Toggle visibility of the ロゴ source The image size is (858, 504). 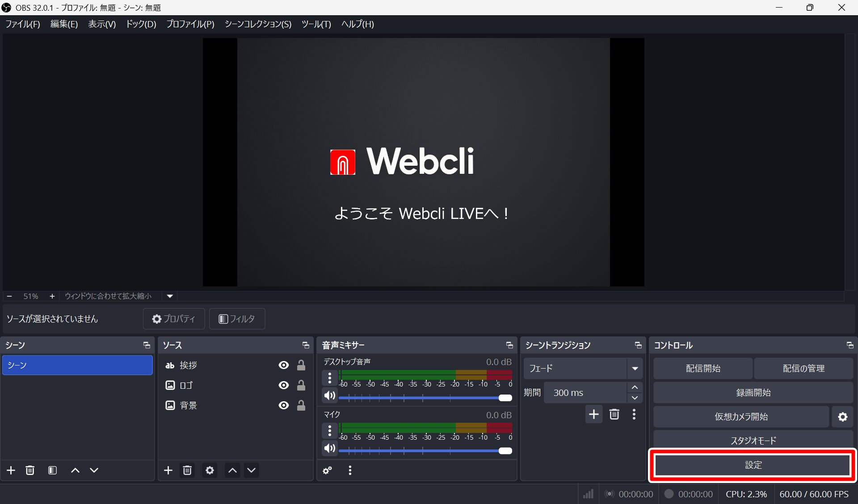(x=283, y=385)
